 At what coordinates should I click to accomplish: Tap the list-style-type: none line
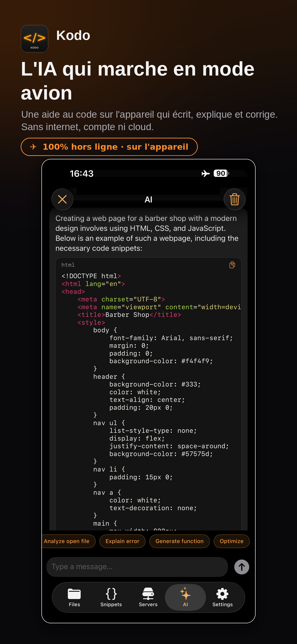pos(153,431)
